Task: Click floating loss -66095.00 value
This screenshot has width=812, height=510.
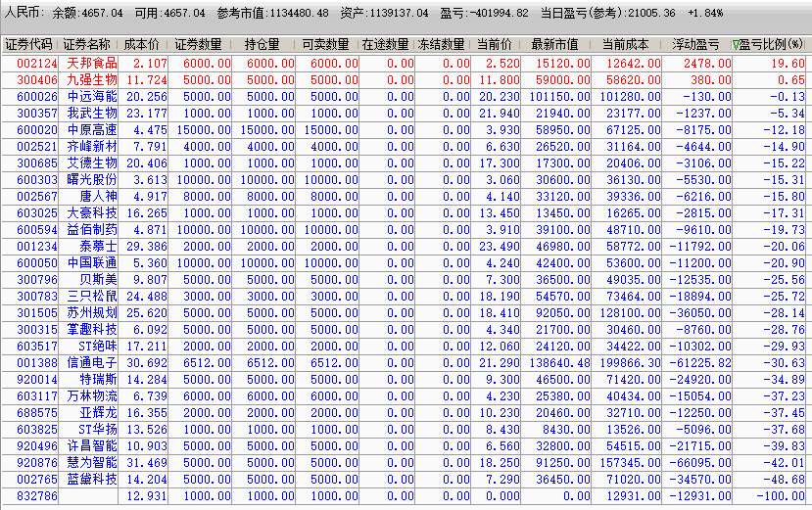Action: tap(700, 463)
